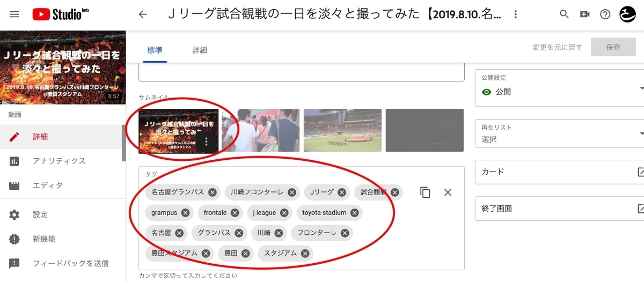
Task: Remove the j league tag
Action: point(284,213)
